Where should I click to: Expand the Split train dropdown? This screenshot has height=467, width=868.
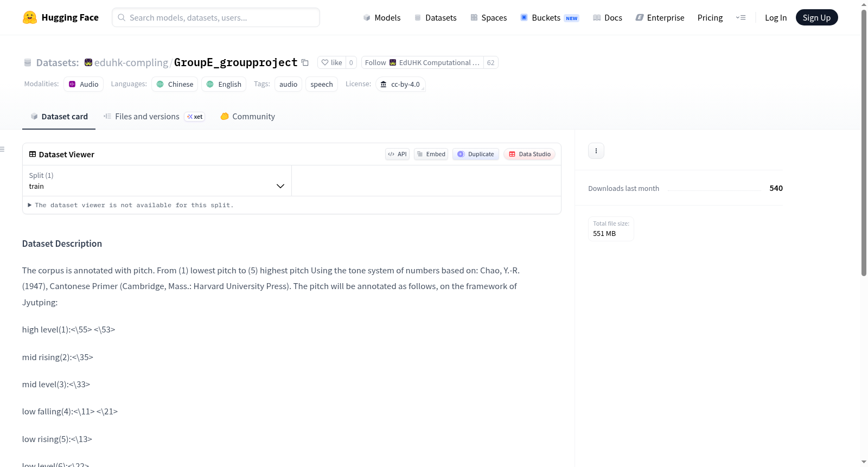[157, 181]
